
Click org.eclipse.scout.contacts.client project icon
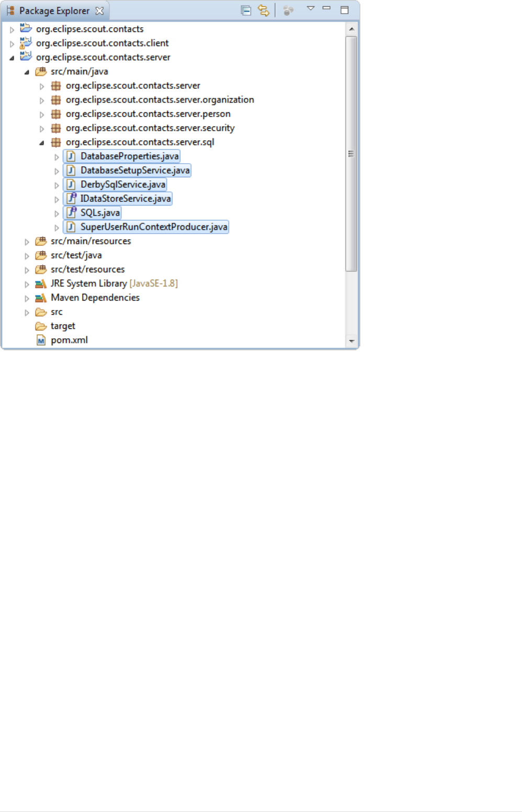click(26, 42)
